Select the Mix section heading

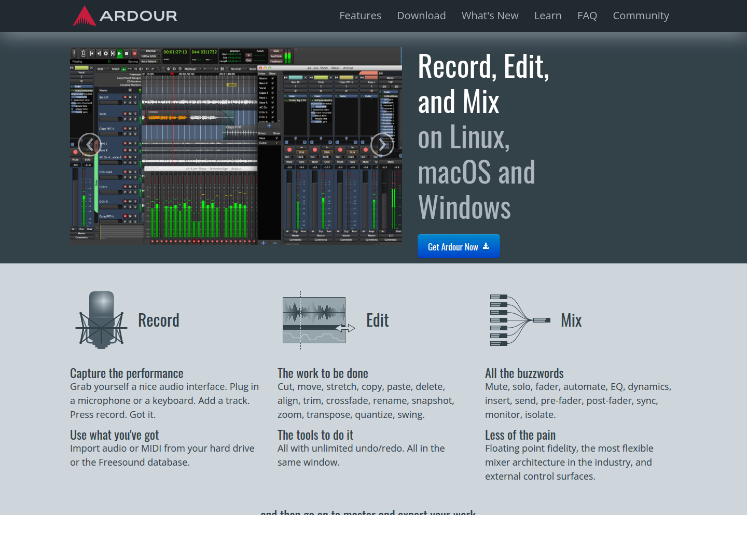pyautogui.click(x=571, y=320)
